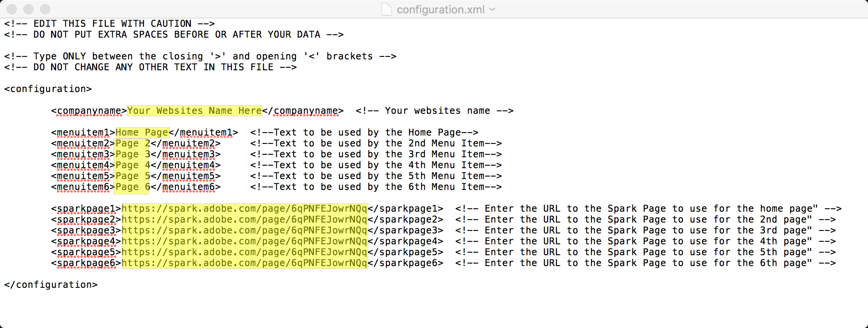Place cursor in highlighted 'Home Page' value
Viewport: 868px width, 328px height.
click(x=142, y=133)
